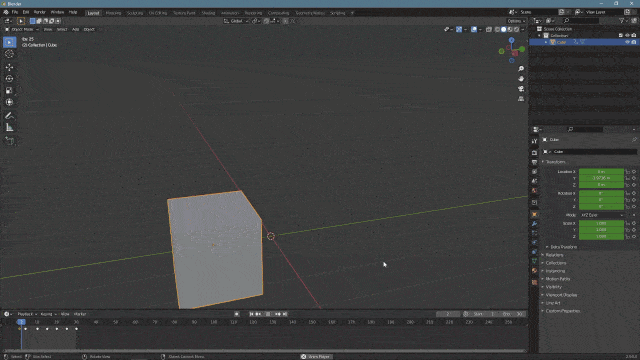The height and width of the screenshot is (360, 640).
Task: Select the Annotate tool
Action: [9, 116]
